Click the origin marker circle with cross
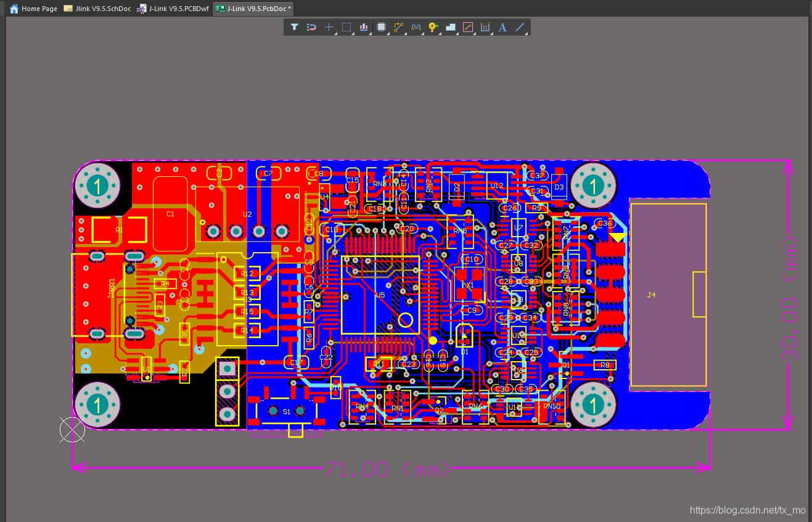 tap(72, 430)
